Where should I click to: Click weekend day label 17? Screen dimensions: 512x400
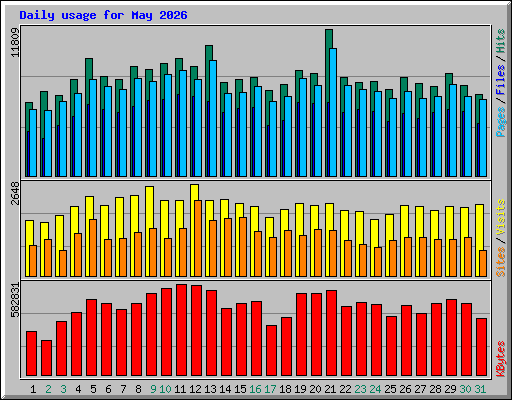(270, 389)
